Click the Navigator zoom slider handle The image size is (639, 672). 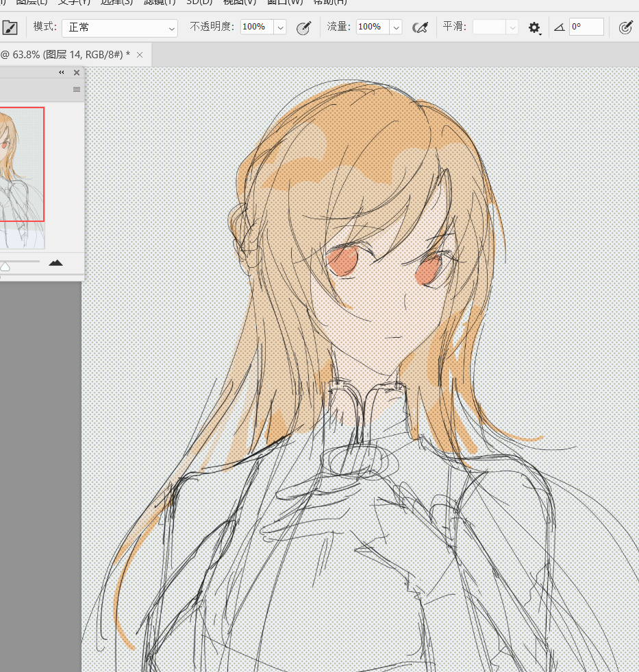click(5, 266)
